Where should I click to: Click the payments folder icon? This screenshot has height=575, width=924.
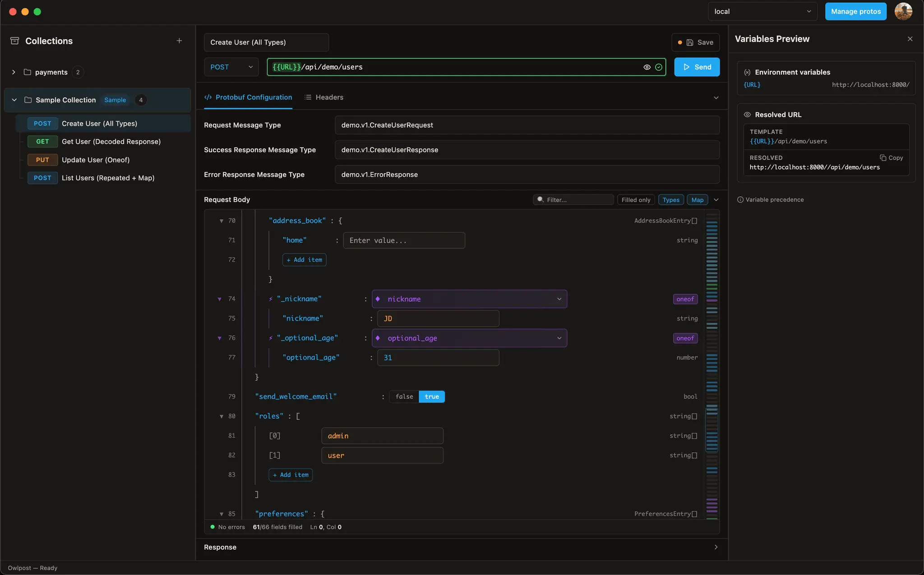click(27, 72)
